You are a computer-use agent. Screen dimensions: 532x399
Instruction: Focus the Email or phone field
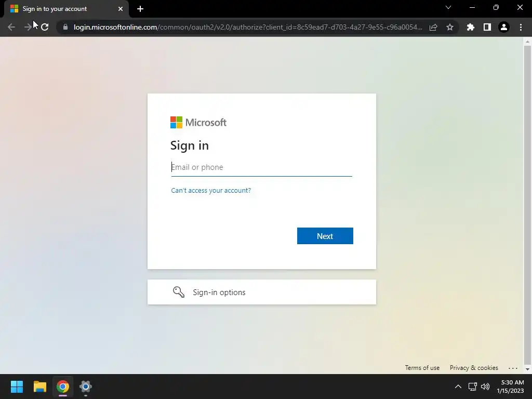[x=262, y=167]
